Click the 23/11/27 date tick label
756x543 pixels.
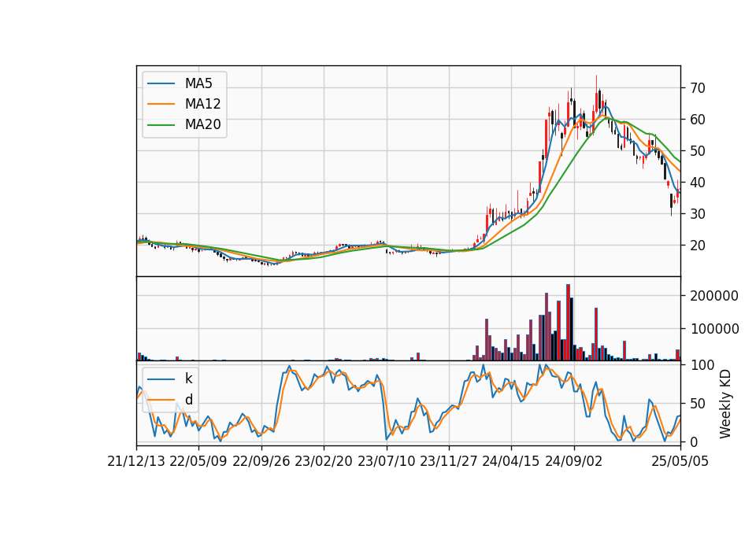point(449,461)
